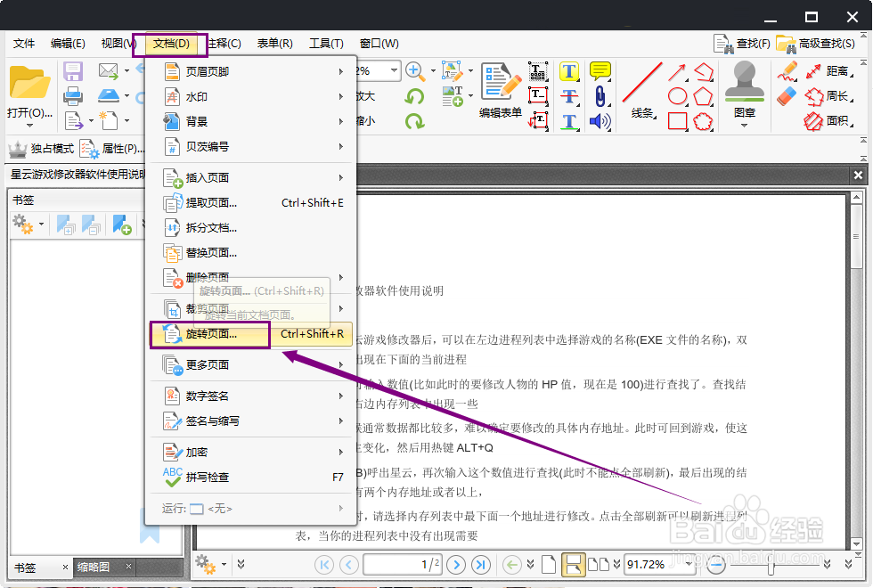Toggle continuous page layout view

[574, 565]
